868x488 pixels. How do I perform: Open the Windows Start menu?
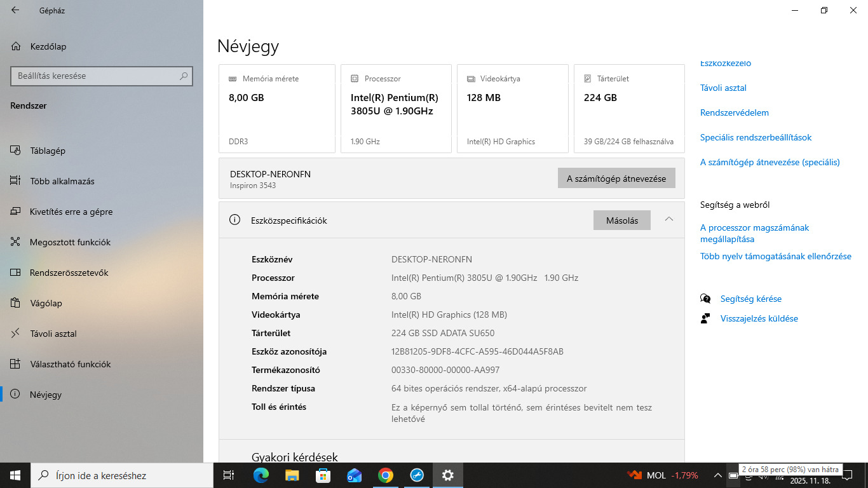click(15, 475)
